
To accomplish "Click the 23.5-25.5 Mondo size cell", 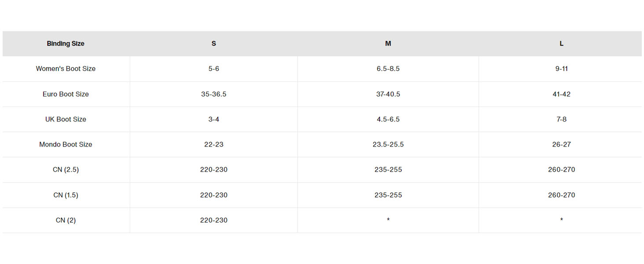I will point(388,144).
